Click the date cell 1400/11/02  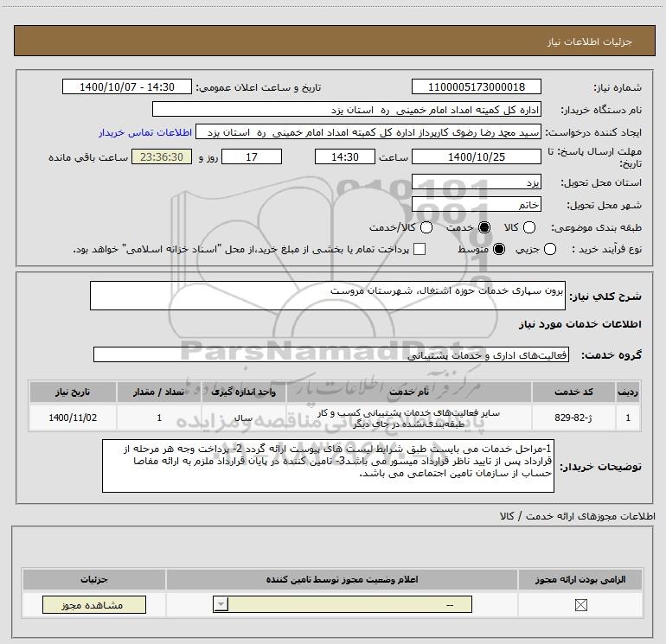click(x=73, y=418)
